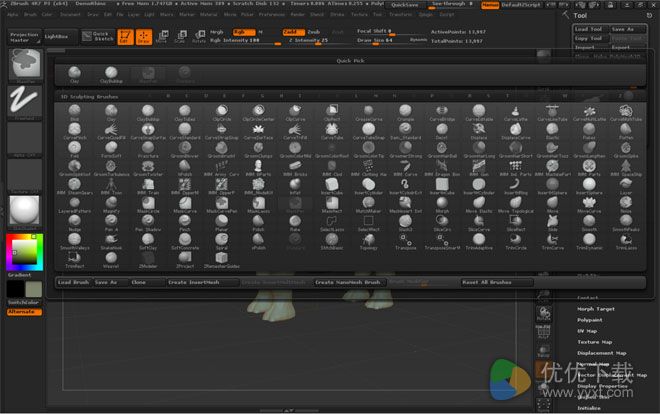Pick the Dam_Standard brush

405,131
